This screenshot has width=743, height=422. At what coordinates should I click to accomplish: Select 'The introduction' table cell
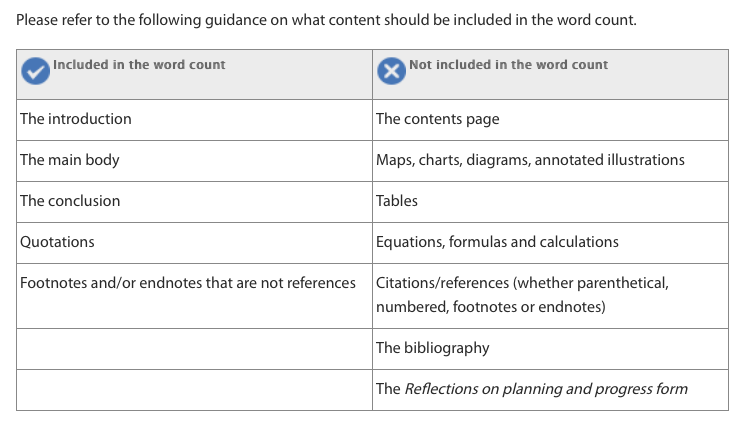(x=76, y=119)
